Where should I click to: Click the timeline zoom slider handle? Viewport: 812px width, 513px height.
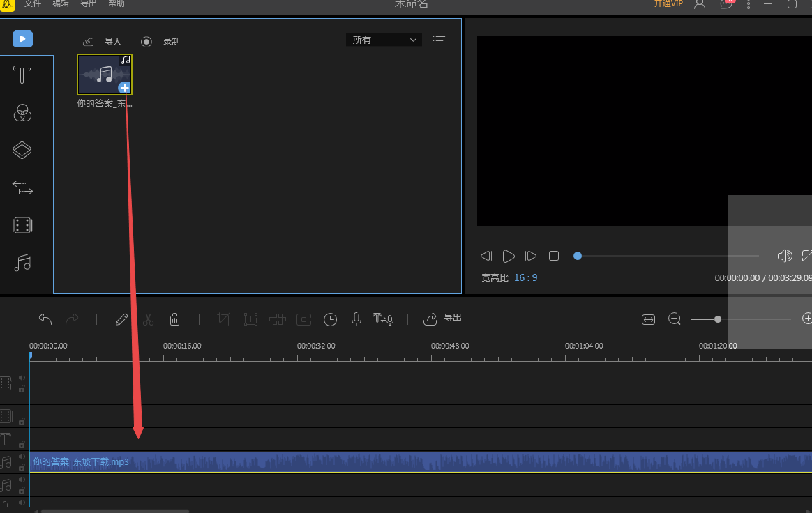tap(718, 319)
